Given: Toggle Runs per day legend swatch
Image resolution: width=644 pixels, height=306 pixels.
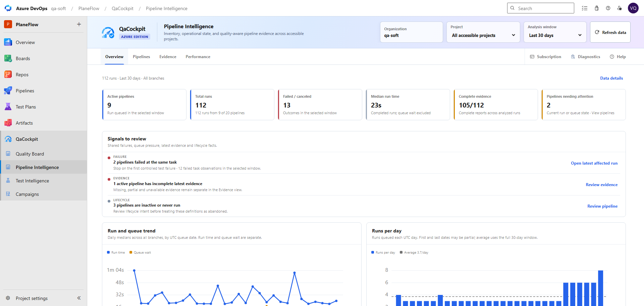Looking at the screenshot, I should (373, 252).
